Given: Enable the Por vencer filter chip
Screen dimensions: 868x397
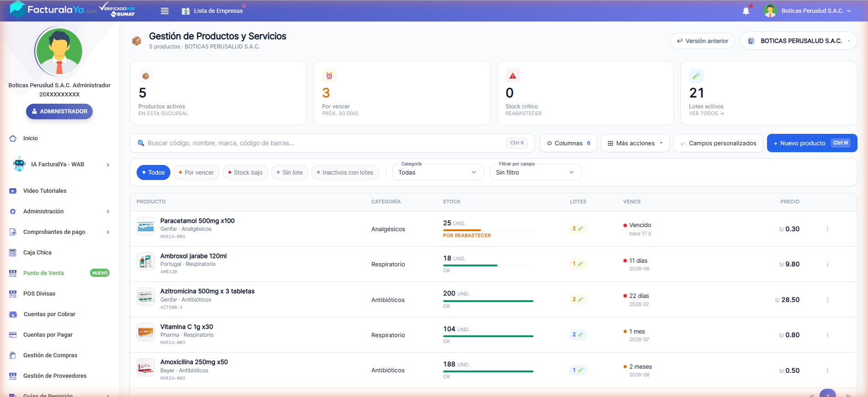Looking at the screenshot, I should click(x=196, y=172).
